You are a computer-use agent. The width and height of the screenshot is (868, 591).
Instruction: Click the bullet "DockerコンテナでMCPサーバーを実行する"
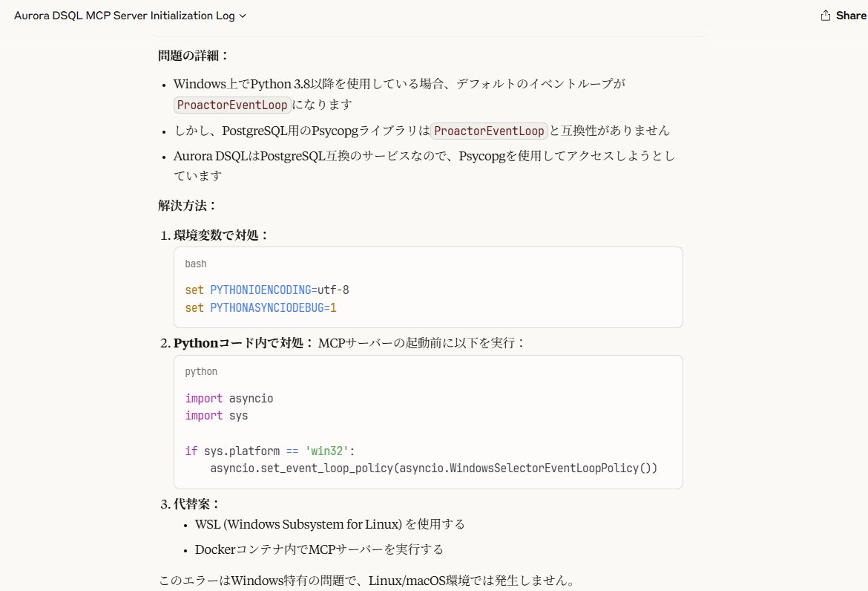pos(319,549)
